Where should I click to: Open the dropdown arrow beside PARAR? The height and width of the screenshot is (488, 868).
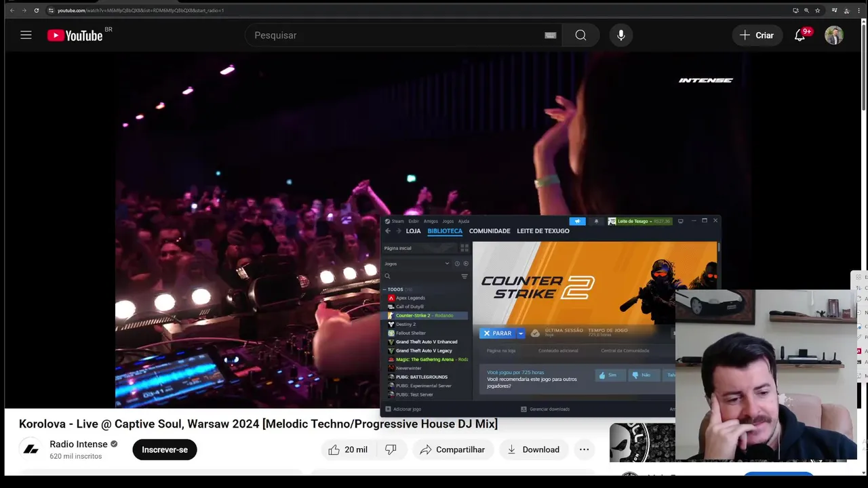(521, 333)
